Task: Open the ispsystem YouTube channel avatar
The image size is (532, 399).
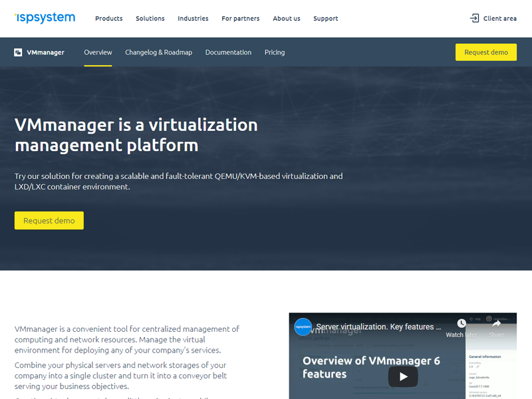Action: [x=303, y=327]
